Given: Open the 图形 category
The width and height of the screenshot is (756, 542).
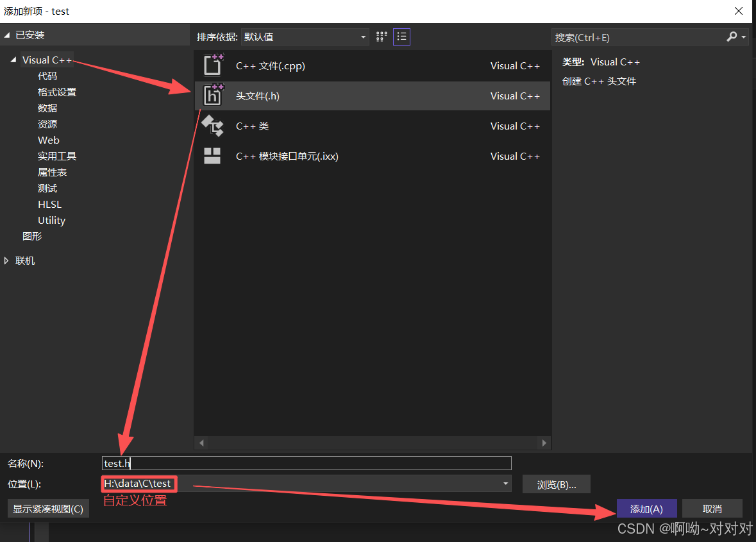Looking at the screenshot, I should (32, 236).
